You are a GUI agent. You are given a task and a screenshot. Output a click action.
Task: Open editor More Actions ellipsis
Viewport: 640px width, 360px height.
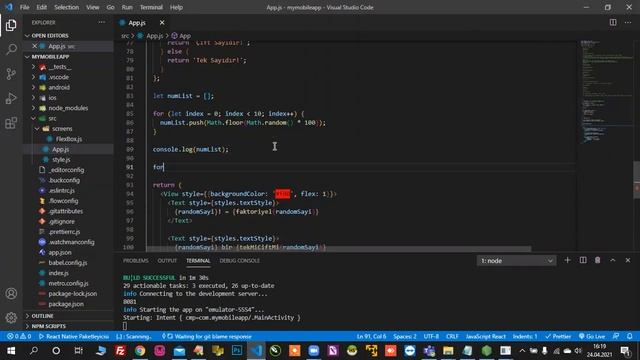628,22
